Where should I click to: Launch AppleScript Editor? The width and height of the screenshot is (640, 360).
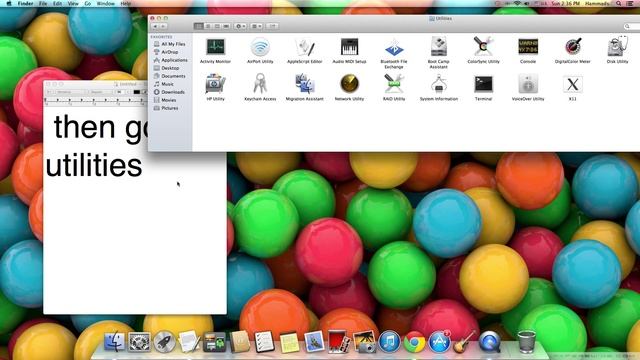click(305, 50)
